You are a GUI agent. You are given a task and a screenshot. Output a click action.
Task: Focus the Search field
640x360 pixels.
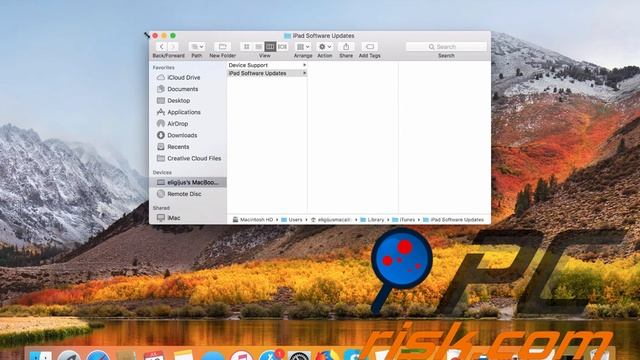click(x=447, y=47)
